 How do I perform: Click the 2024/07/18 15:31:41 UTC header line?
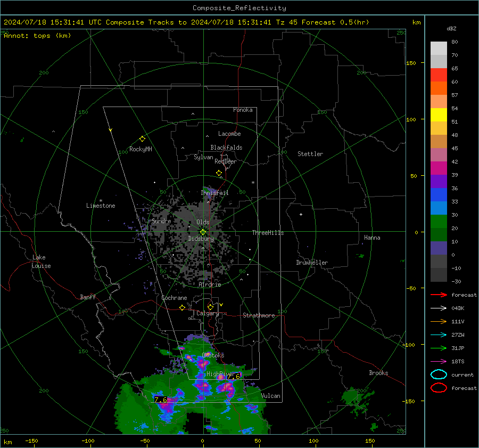(186, 22)
